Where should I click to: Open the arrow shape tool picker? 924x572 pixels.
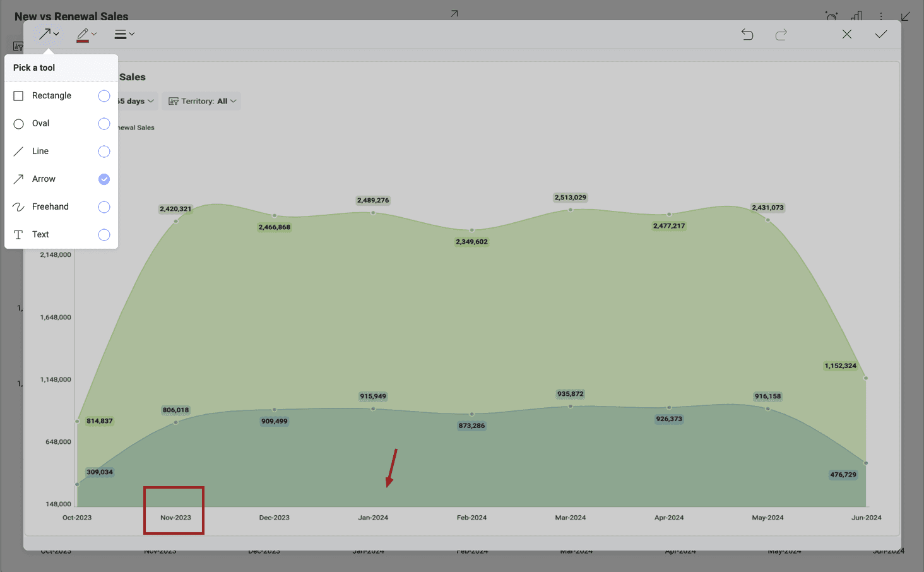click(x=49, y=34)
